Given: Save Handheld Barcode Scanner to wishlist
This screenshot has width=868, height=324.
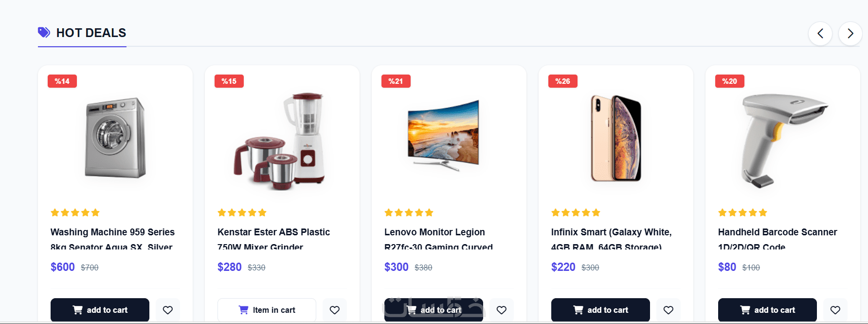Looking at the screenshot, I should (835, 310).
